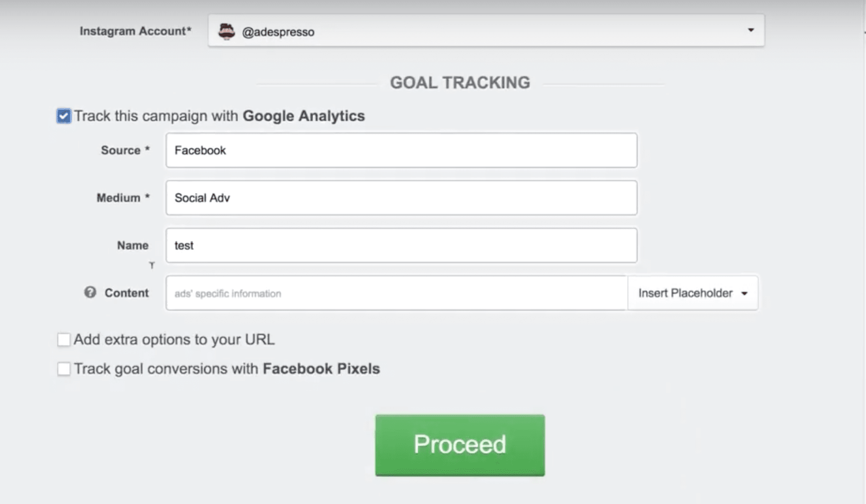The height and width of the screenshot is (504, 866).
Task: Select the @adespresso account combo box
Action: coord(486,31)
